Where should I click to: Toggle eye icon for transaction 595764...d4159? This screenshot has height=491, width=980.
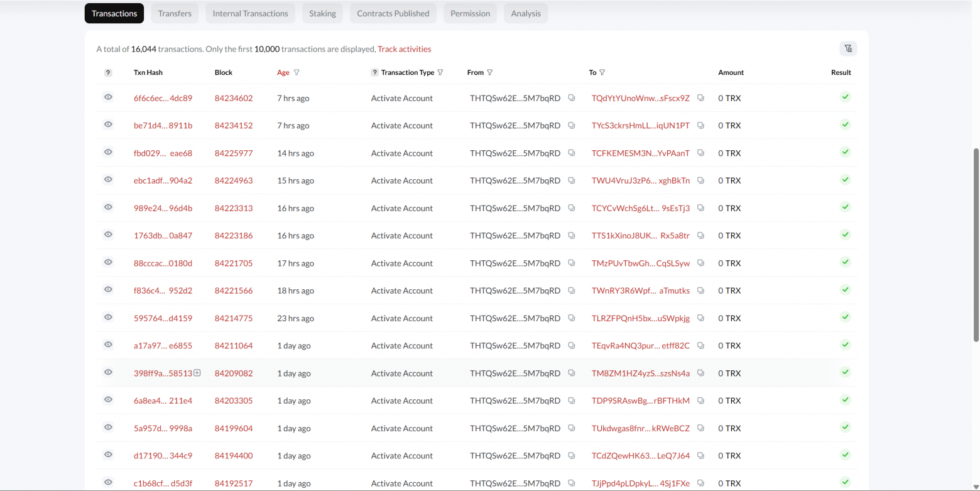(108, 317)
